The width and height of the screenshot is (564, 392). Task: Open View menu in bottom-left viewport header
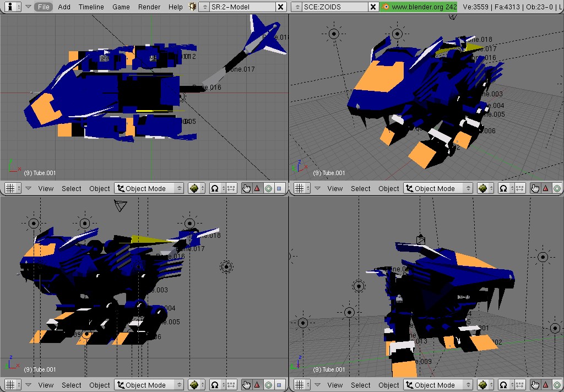coord(46,385)
